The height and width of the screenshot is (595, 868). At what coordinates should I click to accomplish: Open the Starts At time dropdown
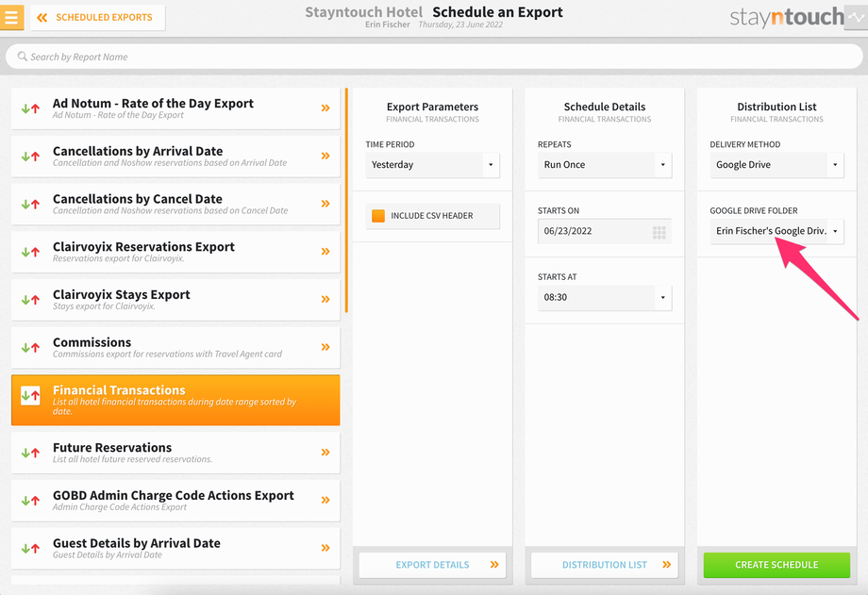coord(605,297)
